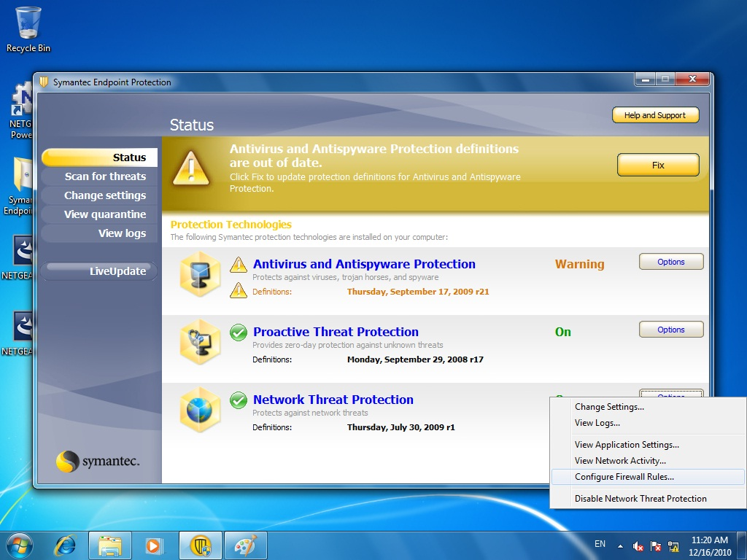Click Antivirus and Antispyware Protection heading
The width and height of the screenshot is (747, 560).
tap(364, 264)
